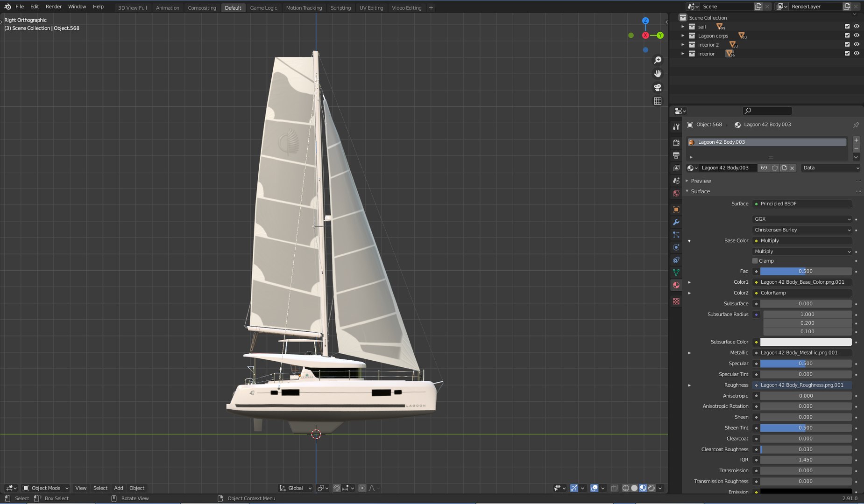
Task: Open View Layer properties tab
Action: (x=676, y=168)
